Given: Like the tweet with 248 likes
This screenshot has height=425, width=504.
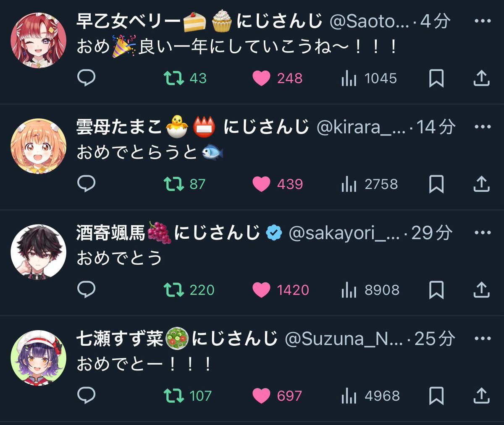Looking at the screenshot, I should pyautogui.click(x=277, y=78).
